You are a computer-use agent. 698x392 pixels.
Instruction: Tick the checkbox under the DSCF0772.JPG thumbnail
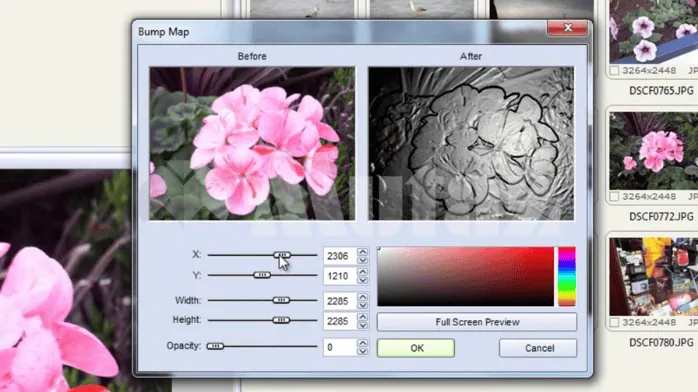614,197
